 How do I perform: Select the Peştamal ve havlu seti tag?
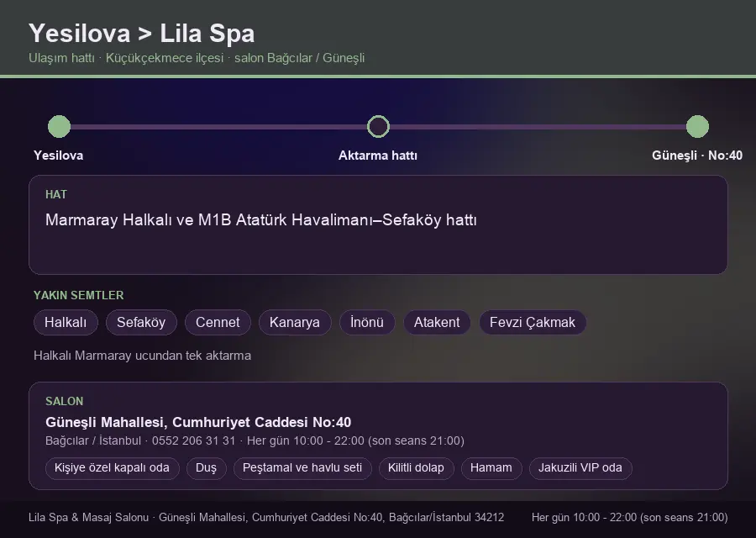pos(302,468)
